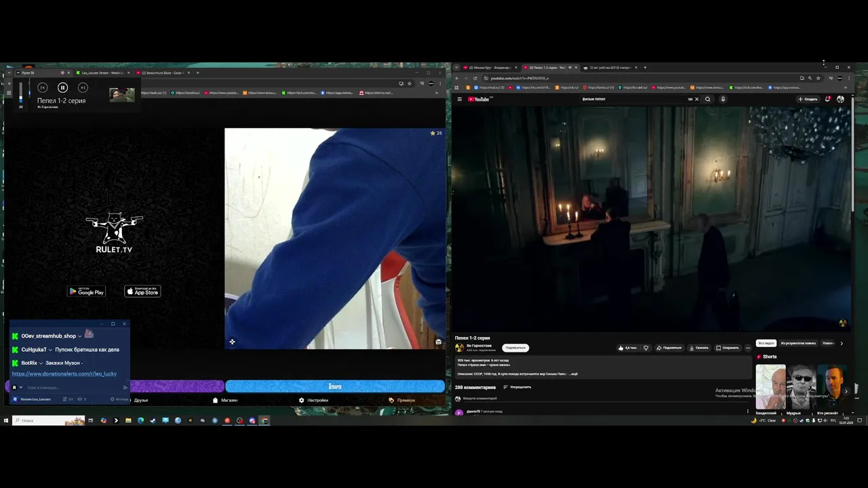Dislike the YouTube video
Screen dimensions: 868x488
(646, 348)
